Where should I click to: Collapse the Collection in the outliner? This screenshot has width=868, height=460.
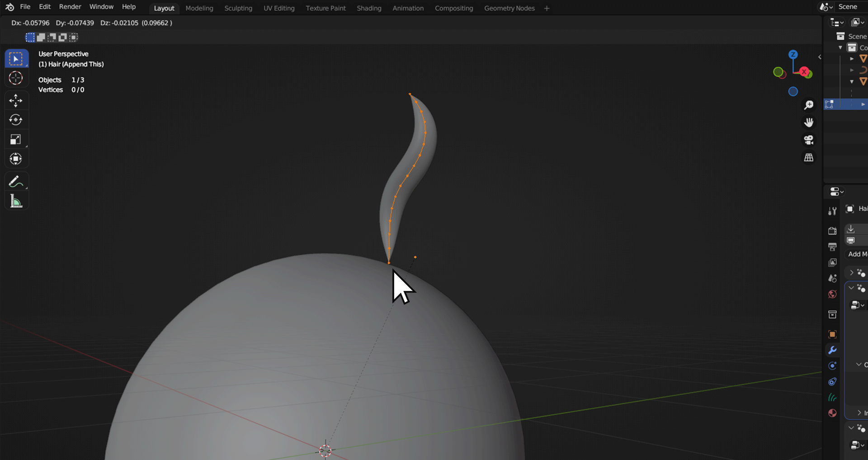[x=840, y=47]
